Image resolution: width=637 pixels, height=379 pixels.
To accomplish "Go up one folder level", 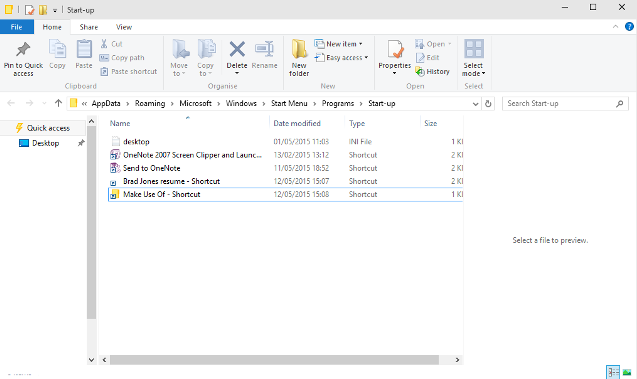I will pyautogui.click(x=58, y=103).
